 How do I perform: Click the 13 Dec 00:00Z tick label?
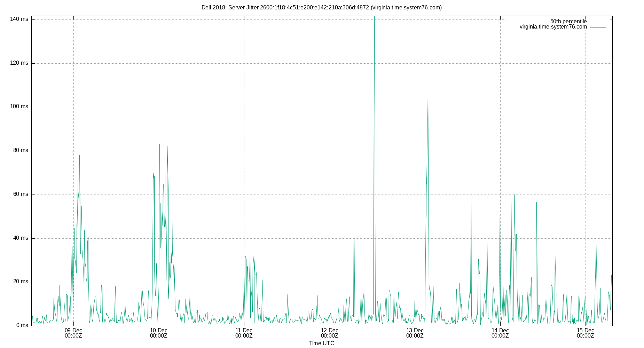click(x=415, y=333)
